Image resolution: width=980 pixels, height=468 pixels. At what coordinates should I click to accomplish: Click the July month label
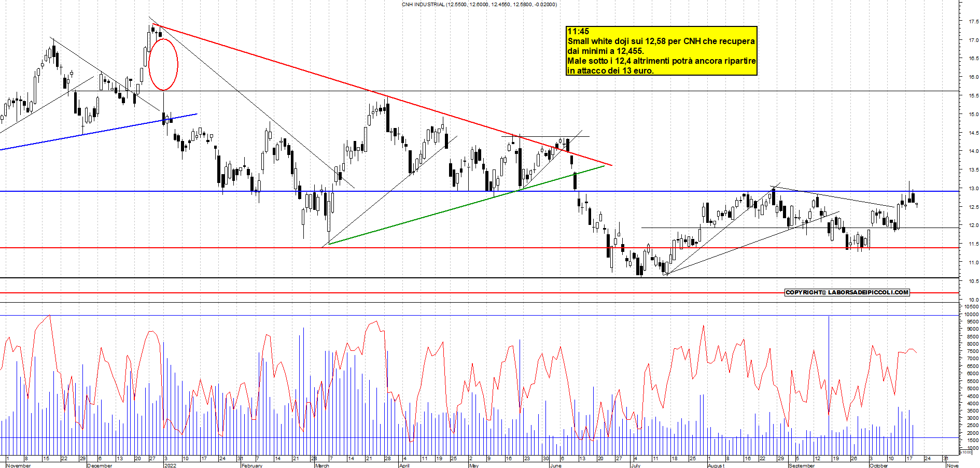pos(635,465)
